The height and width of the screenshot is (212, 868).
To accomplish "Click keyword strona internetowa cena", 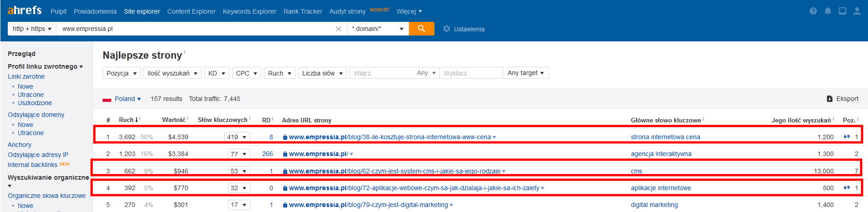I will click(x=666, y=137).
